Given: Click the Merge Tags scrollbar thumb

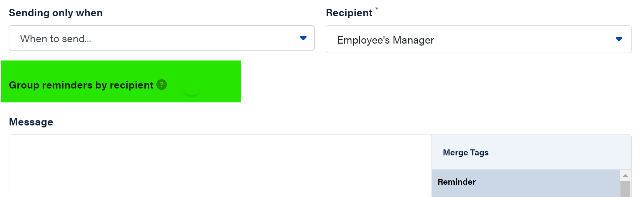Looking at the screenshot, I should (625, 189).
